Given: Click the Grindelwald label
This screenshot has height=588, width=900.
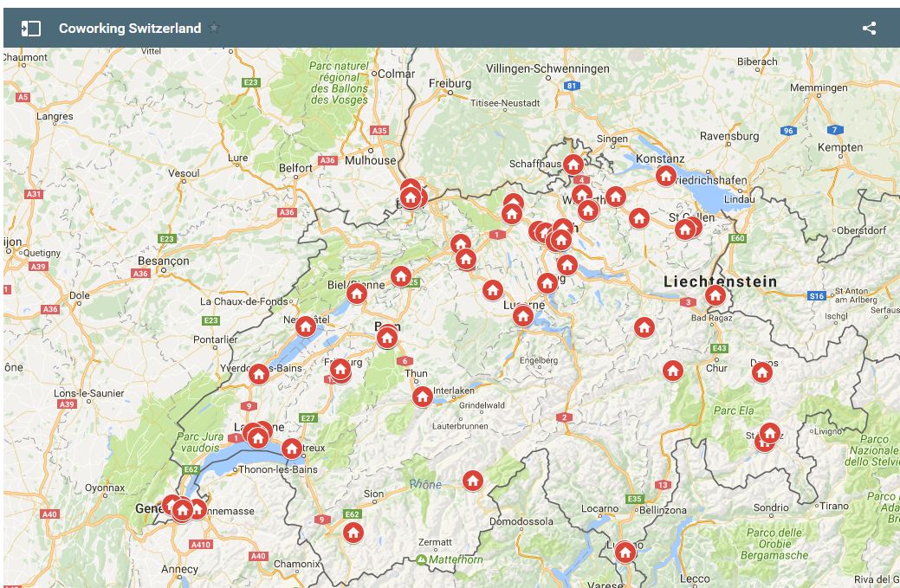Looking at the screenshot, I should coord(482,405).
